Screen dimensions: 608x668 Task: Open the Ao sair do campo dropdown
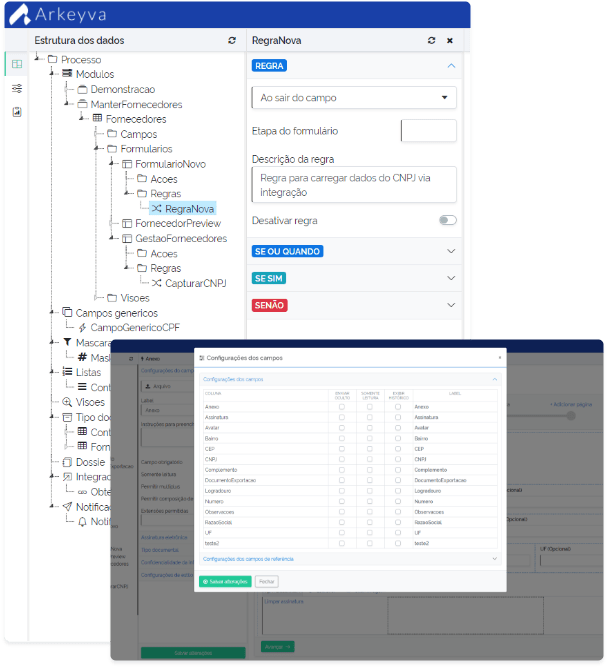tap(354, 98)
